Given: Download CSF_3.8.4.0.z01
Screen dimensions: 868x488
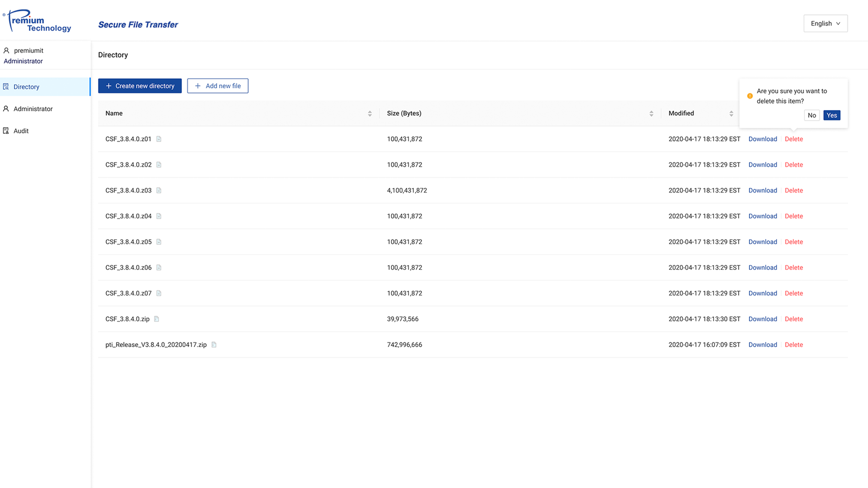Looking at the screenshot, I should pos(762,139).
